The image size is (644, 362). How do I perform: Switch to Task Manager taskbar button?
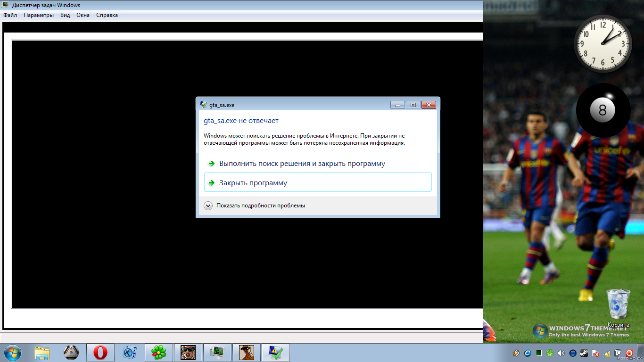[217, 353]
